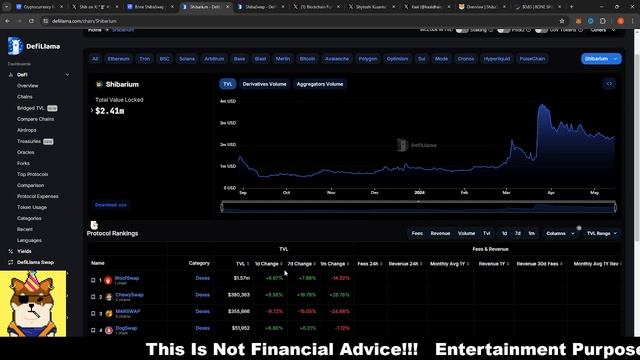
Task: Click the embed chart code icon
Action: coord(609,84)
